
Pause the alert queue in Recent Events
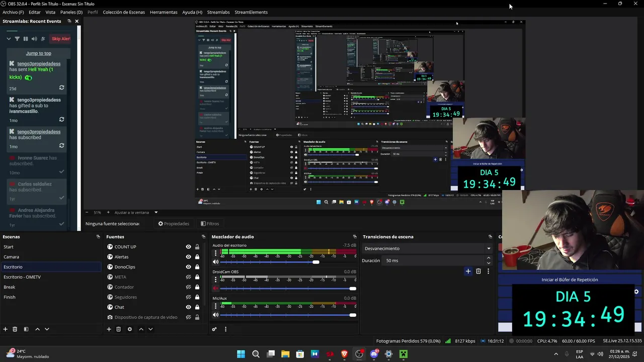click(x=26, y=39)
